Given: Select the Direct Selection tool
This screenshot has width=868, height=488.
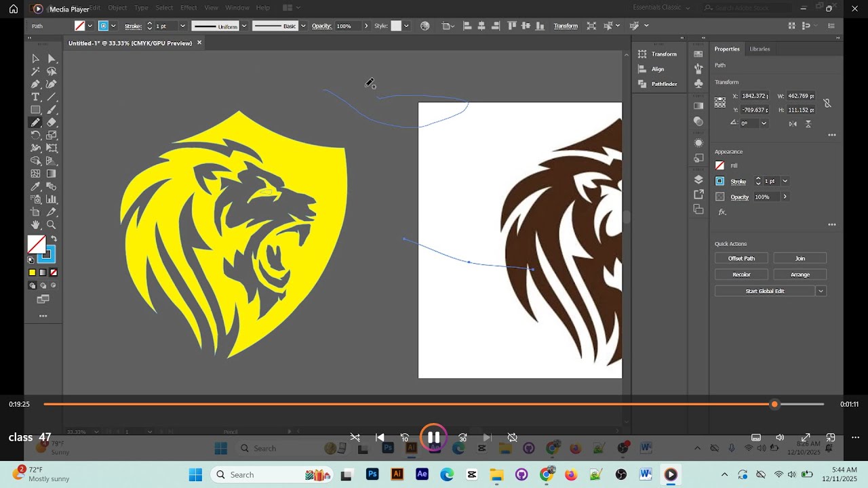Looking at the screenshot, I should pyautogui.click(x=52, y=58).
